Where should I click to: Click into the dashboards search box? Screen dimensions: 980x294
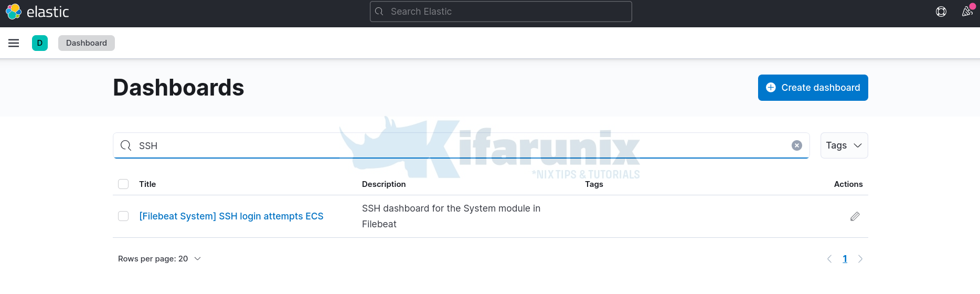point(461,145)
